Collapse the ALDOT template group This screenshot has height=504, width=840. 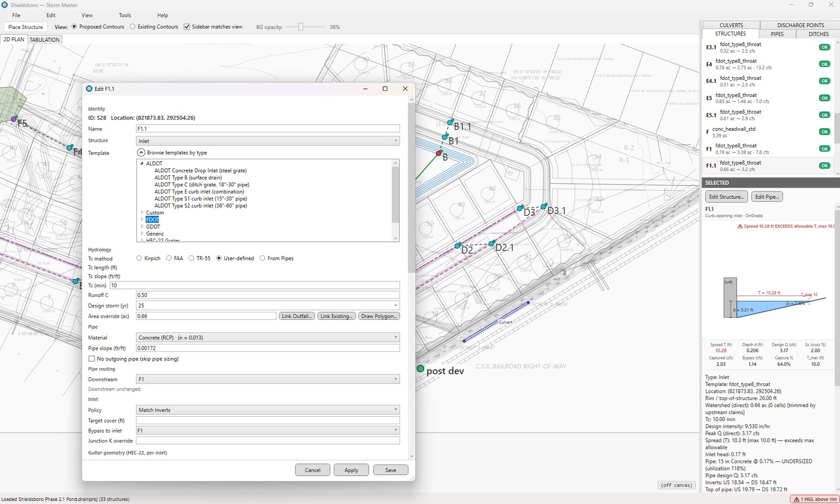coord(142,163)
